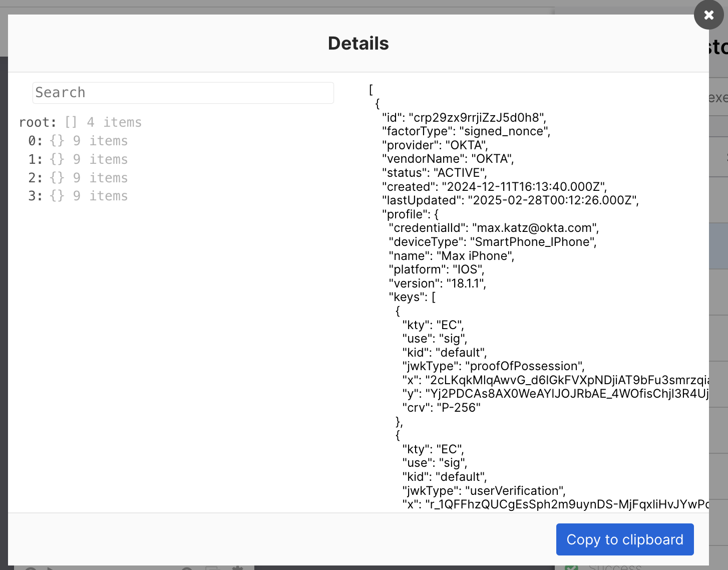
Task: Click the square brackets icon beside root
Action: click(x=71, y=122)
